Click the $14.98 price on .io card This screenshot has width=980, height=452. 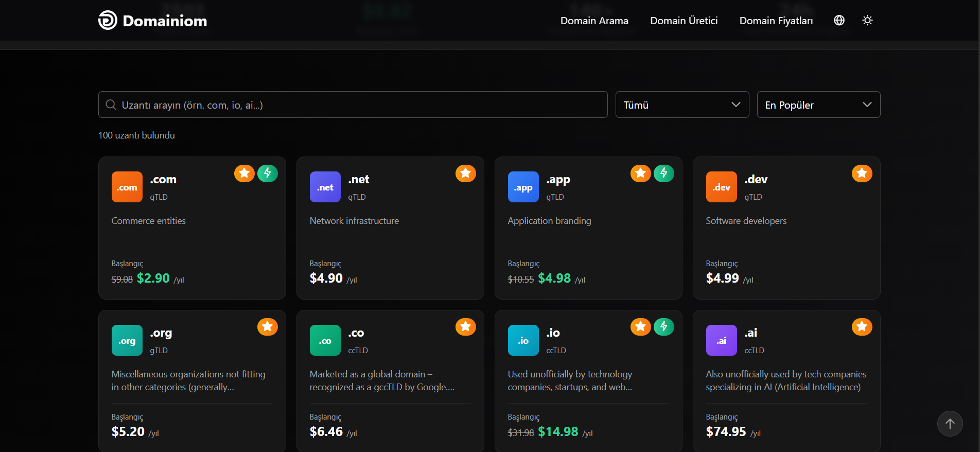coord(558,432)
